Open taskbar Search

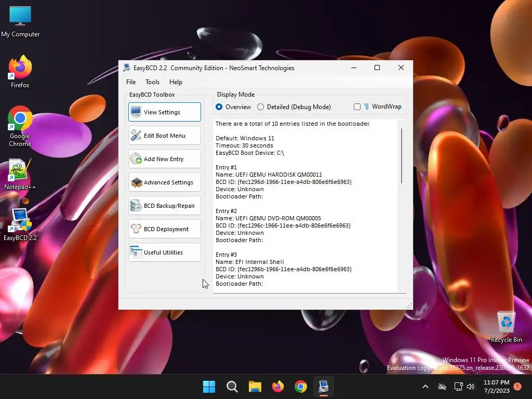pos(232,387)
